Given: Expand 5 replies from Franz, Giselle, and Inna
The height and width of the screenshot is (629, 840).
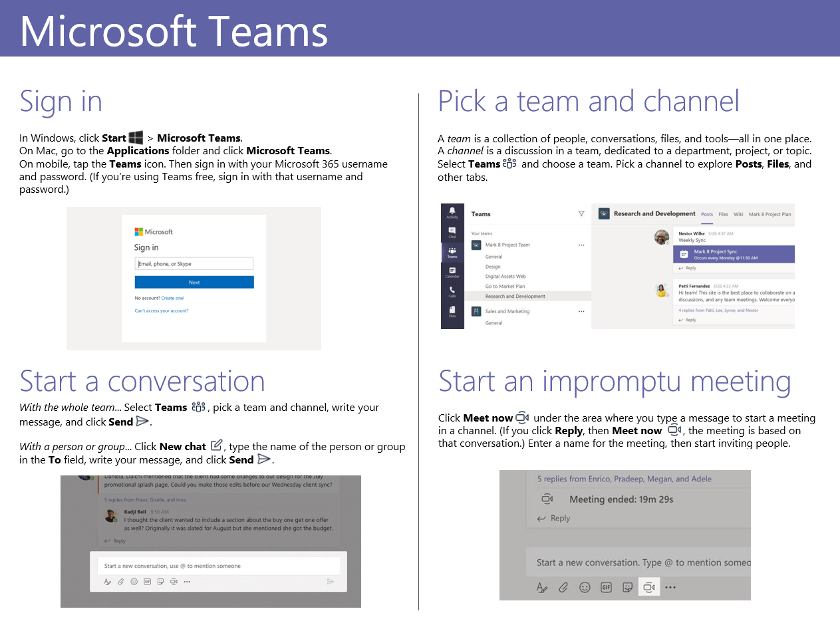Looking at the screenshot, I should point(145,499).
